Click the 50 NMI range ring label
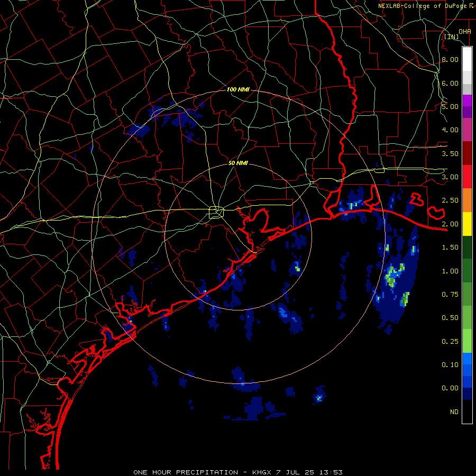The width and height of the screenshot is (476, 476). coord(238,163)
